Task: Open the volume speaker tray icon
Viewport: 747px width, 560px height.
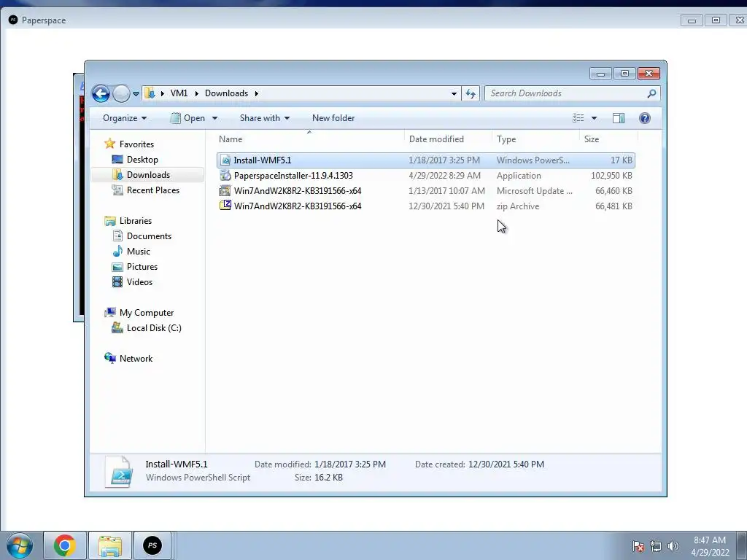Action: click(673, 546)
